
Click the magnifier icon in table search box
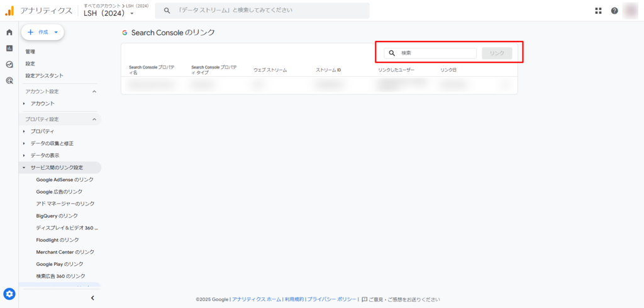coord(392,53)
